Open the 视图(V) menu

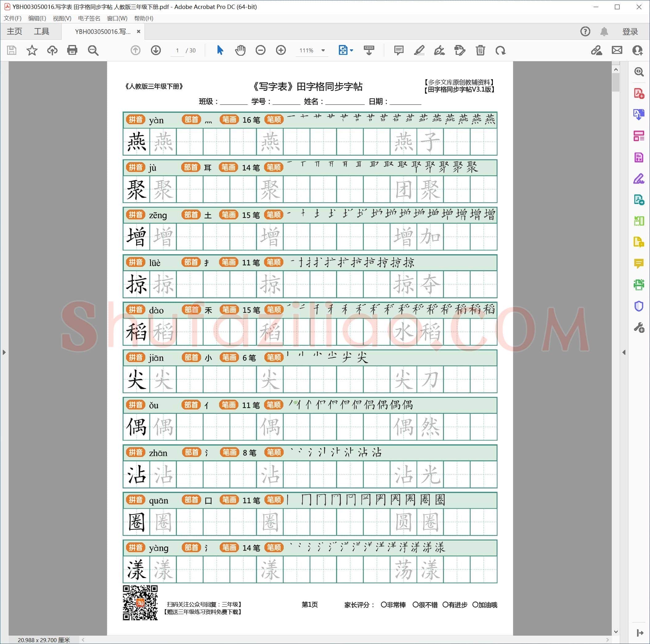62,18
